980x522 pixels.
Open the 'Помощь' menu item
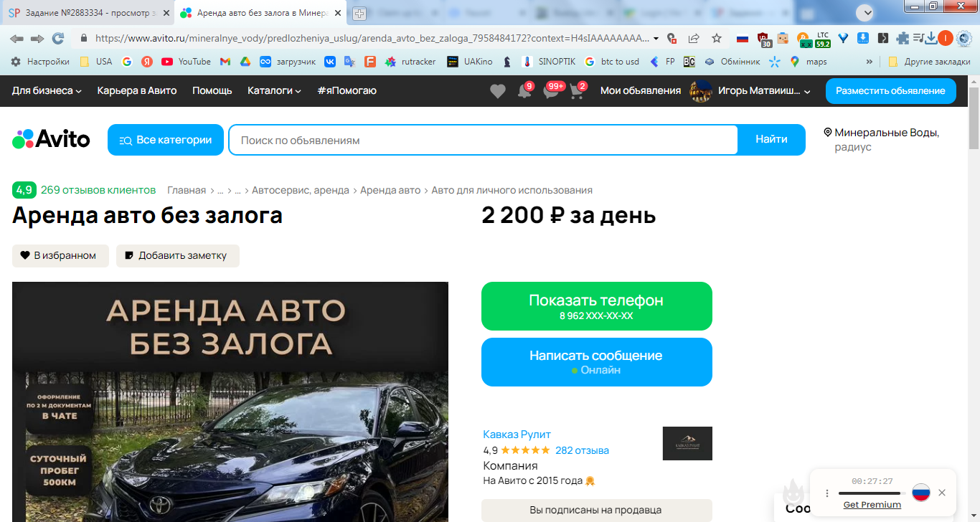point(212,90)
